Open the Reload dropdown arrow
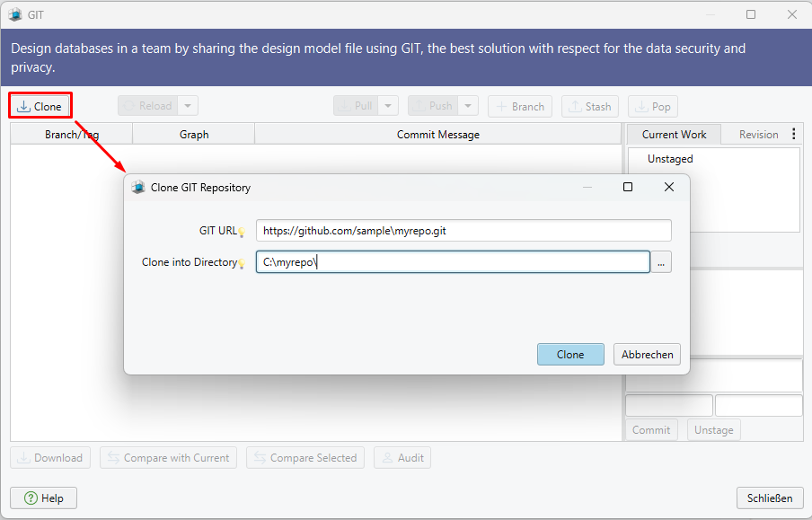This screenshot has width=812, height=520. (x=188, y=106)
